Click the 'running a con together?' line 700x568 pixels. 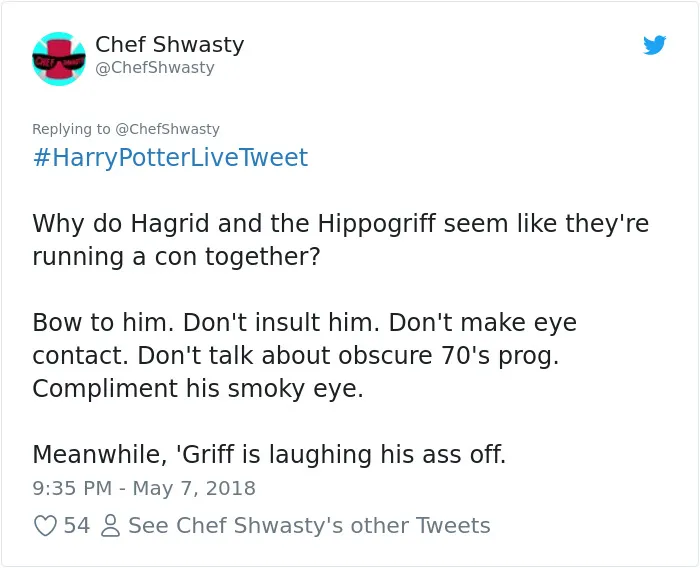tap(176, 257)
